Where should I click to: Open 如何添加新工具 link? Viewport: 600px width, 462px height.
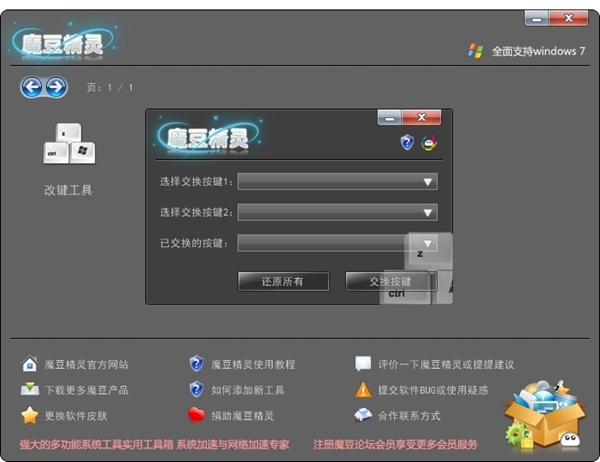[248, 390]
